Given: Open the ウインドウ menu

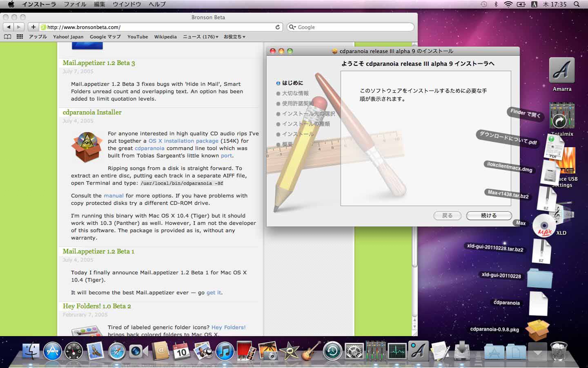Looking at the screenshot, I should pos(127,4).
